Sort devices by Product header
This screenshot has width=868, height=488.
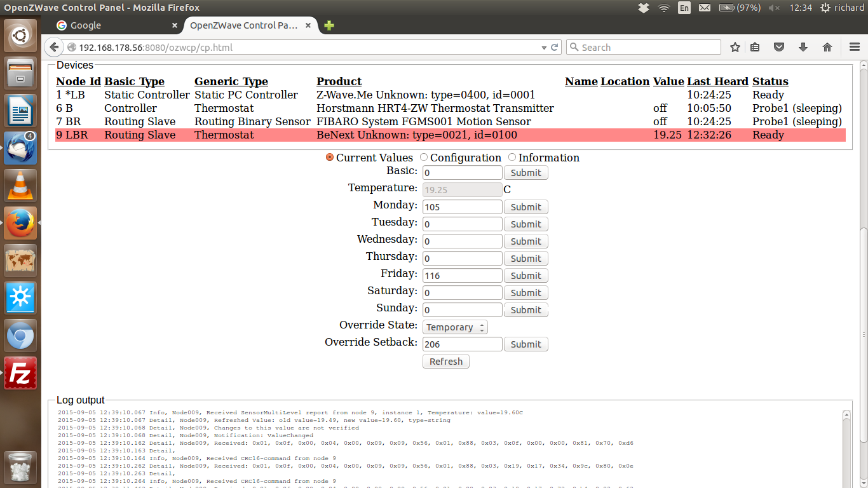pyautogui.click(x=339, y=81)
